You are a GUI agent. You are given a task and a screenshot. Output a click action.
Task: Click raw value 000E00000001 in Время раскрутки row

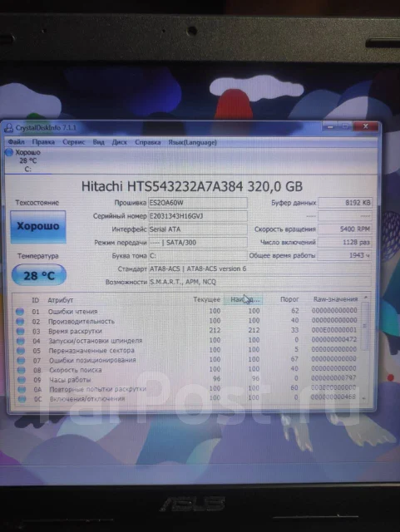(334, 330)
